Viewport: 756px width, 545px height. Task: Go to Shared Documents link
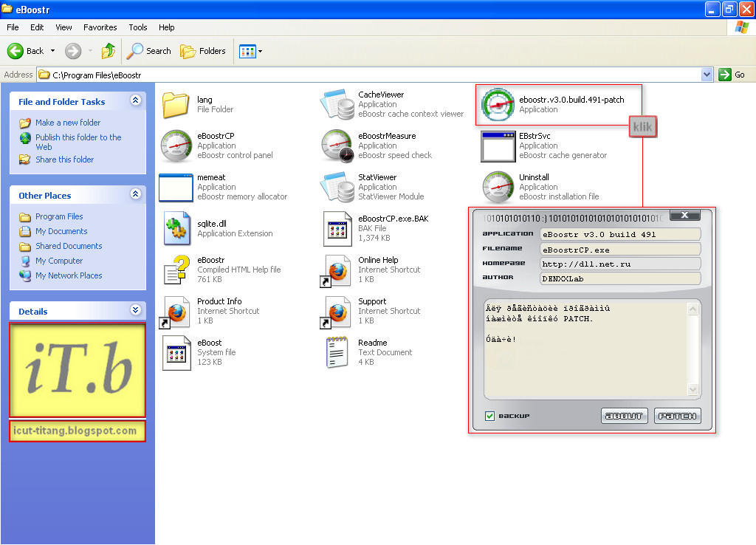tap(69, 246)
